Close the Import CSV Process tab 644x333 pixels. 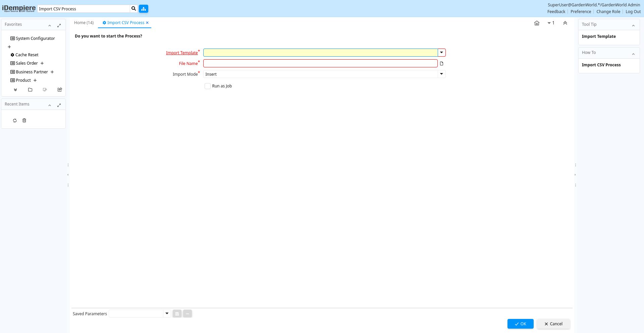point(147,23)
